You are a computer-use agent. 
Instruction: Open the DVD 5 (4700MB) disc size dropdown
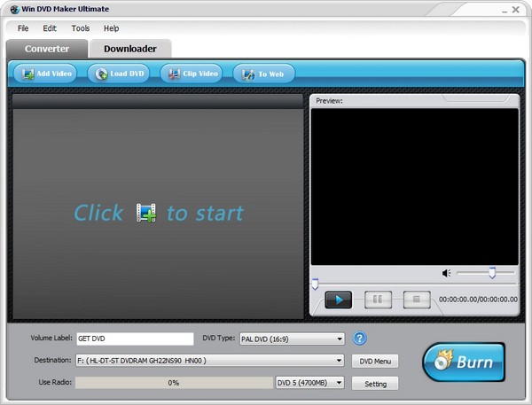pyautogui.click(x=309, y=383)
